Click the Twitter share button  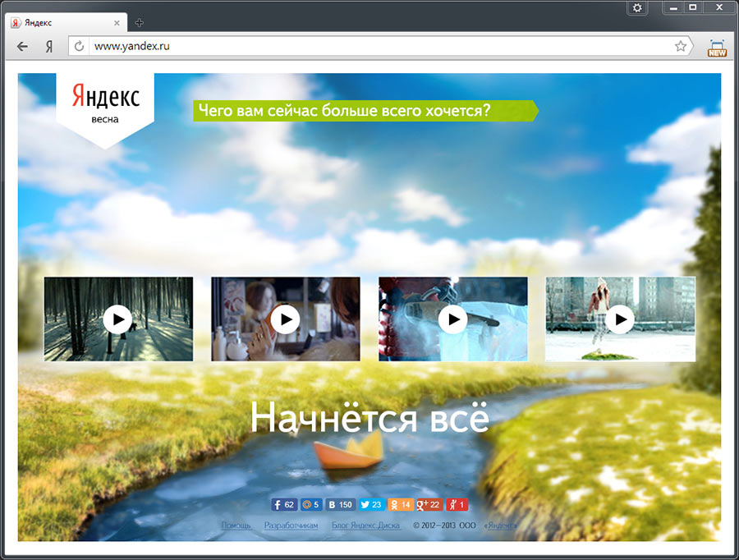click(372, 505)
